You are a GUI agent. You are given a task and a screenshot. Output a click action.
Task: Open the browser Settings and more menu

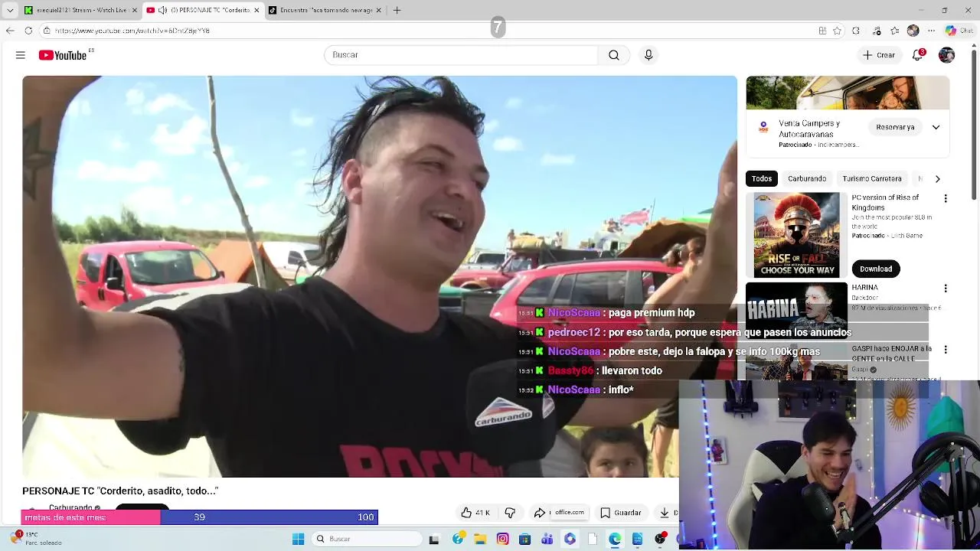click(x=931, y=31)
